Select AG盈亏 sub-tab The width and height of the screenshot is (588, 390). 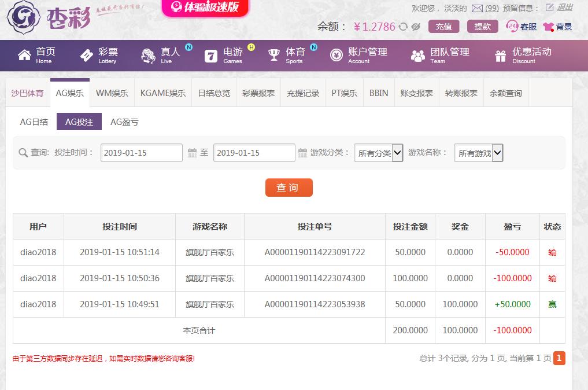coord(124,122)
